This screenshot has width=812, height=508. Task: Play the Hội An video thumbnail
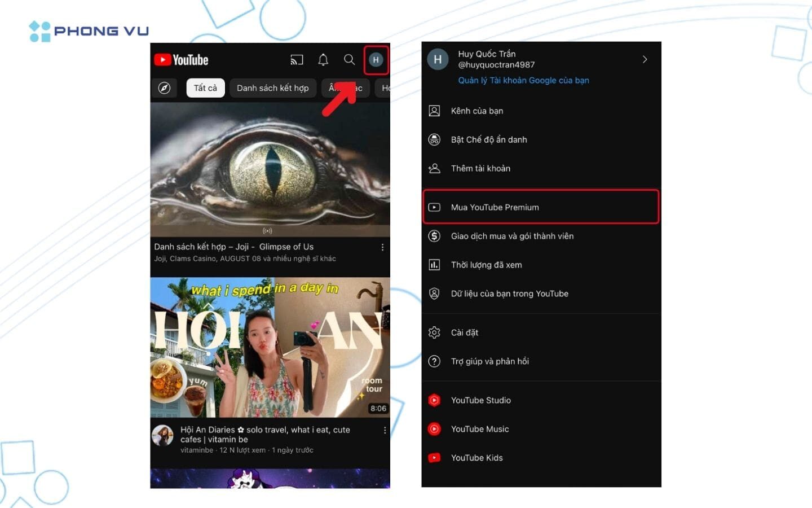click(x=270, y=347)
